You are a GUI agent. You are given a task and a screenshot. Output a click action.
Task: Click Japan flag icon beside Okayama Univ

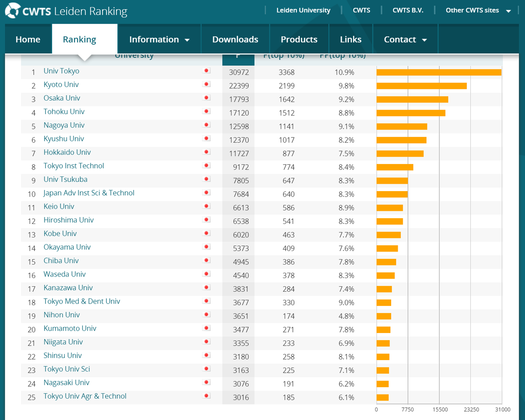[207, 247]
